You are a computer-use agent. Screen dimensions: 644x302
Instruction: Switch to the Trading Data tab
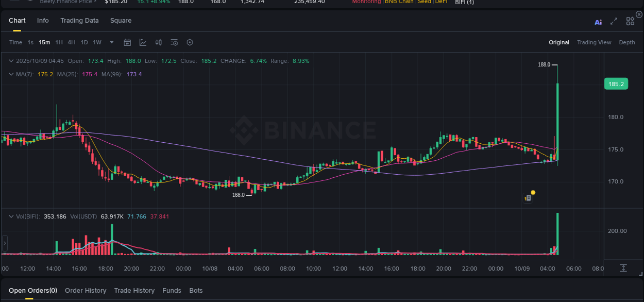click(x=79, y=21)
